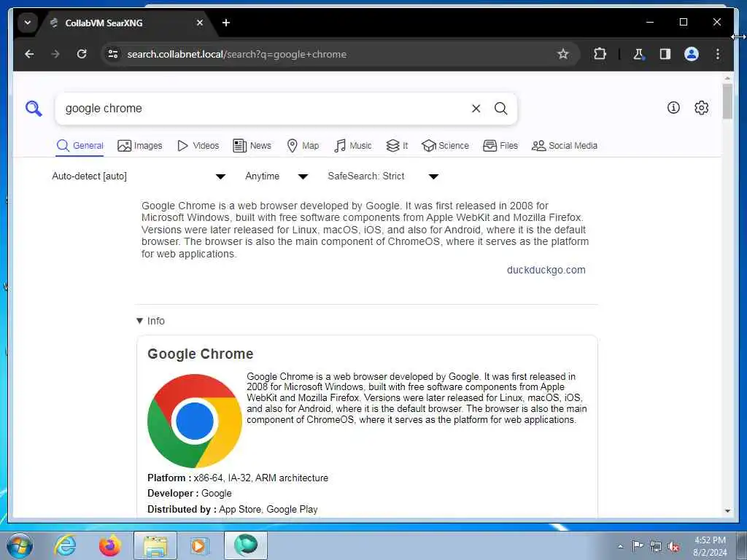Screen dimensions: 747x560
Task: Click the Platform row in the infobox
Action: tap(238, 478)
